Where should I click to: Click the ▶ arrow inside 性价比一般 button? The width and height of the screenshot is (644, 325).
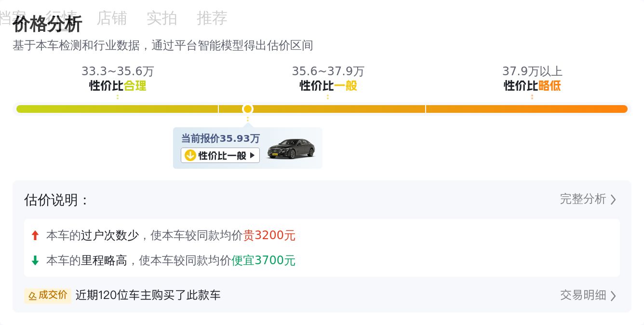[253, 155]
